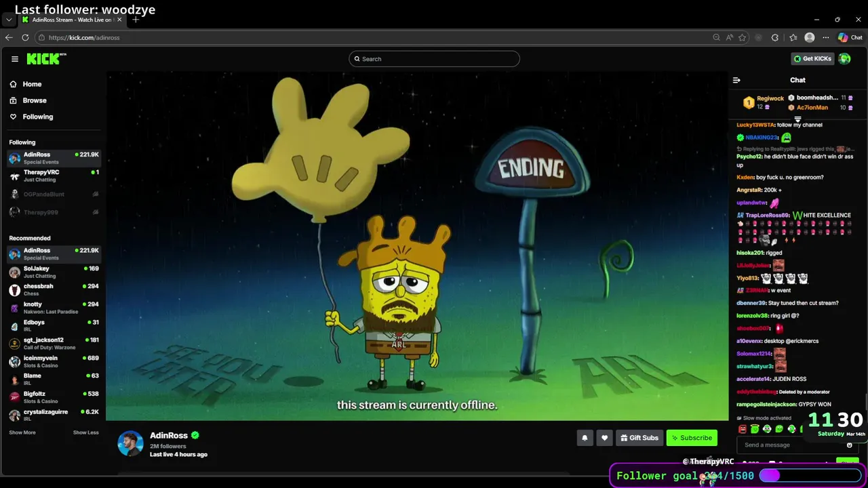The image size is (868, 488).
Task: Open the Kick account avatar menu
Action: pyautogui.click(x=844, y=59)
